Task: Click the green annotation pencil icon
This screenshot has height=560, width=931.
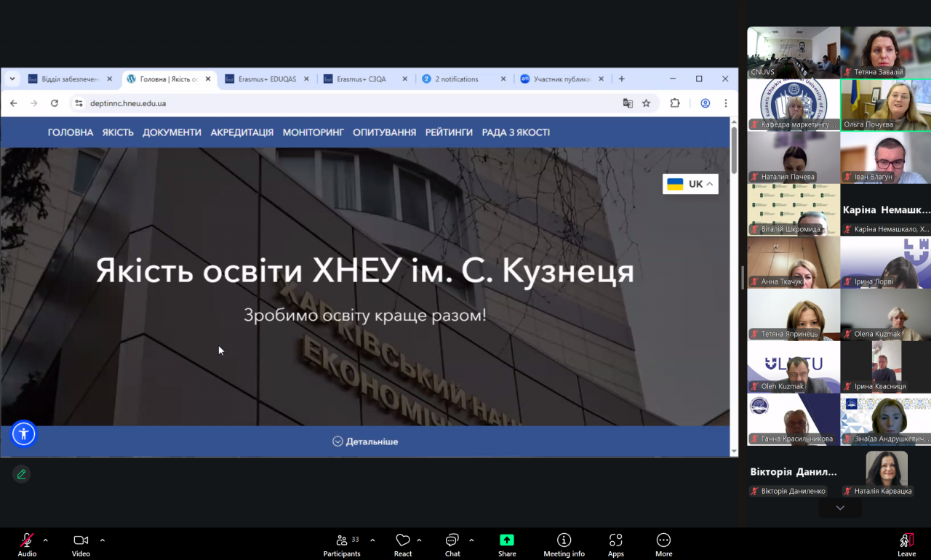Action: pyautogui.click(x=22, y=474)
